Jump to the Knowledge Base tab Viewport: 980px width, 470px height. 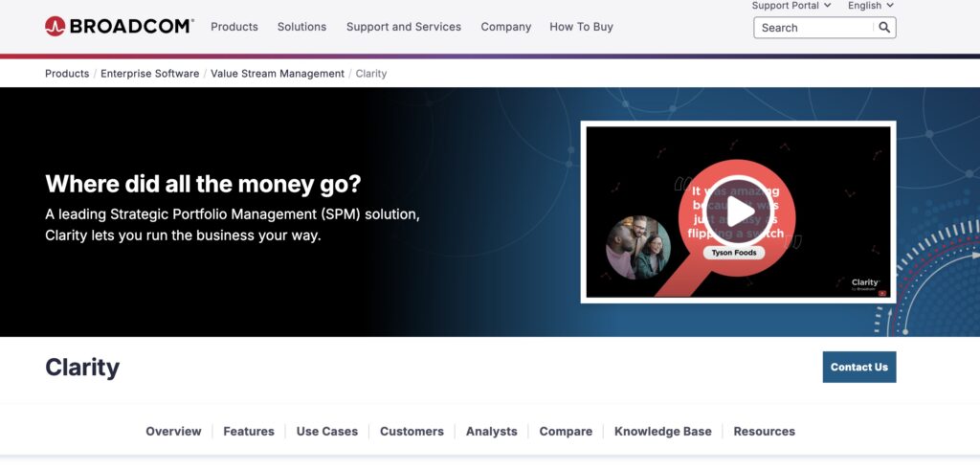pos(662,432)
